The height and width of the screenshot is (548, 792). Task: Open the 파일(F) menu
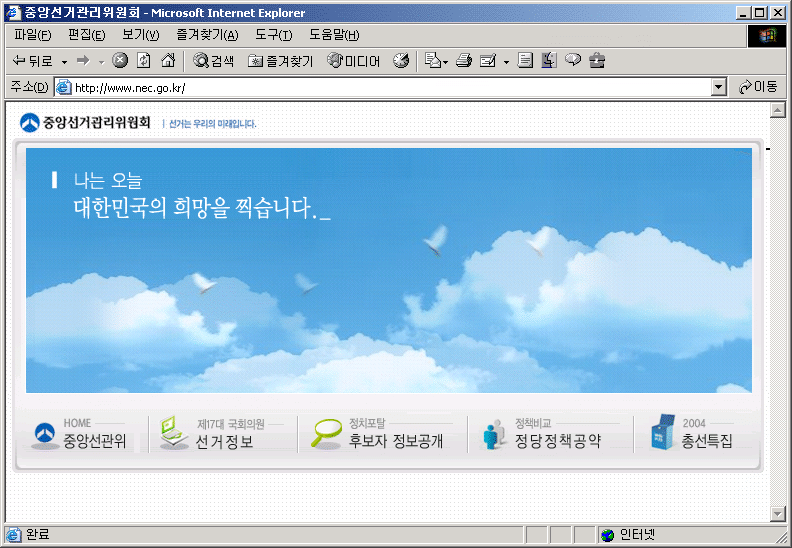pos(33,35)
